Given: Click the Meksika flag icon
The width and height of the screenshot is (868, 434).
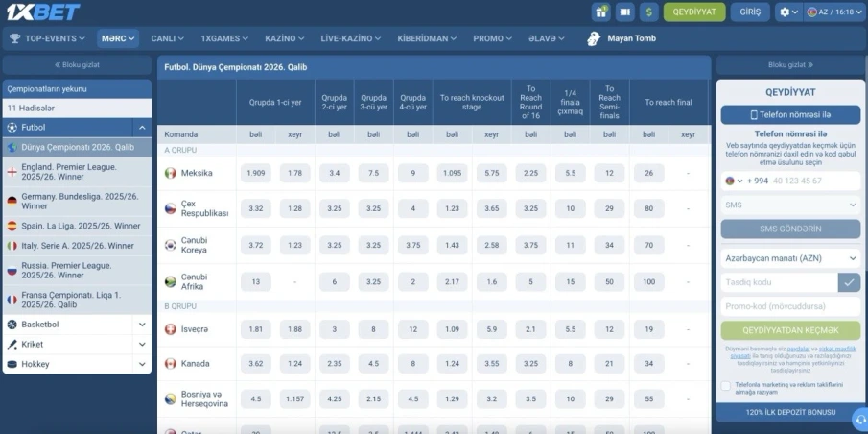Looking at the screenshot, I should pos(171,174).
